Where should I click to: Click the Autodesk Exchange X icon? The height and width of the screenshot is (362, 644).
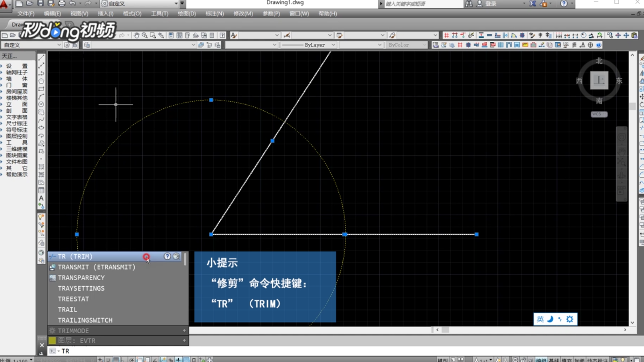(533, 4)
